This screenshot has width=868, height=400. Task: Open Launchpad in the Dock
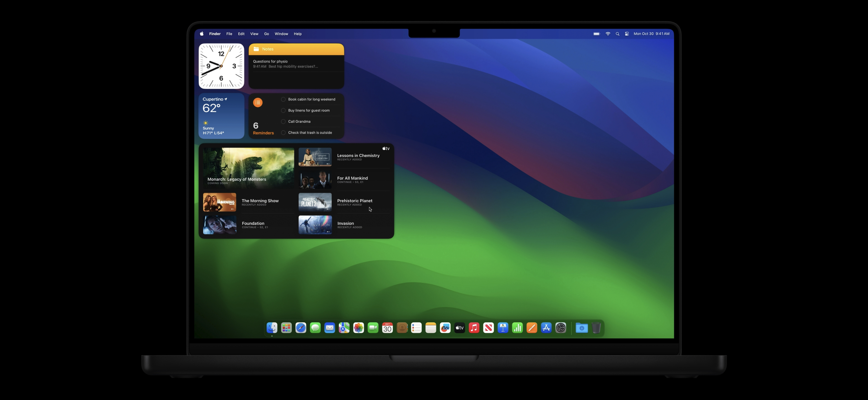pyautogui.click(x=287, y=328)
